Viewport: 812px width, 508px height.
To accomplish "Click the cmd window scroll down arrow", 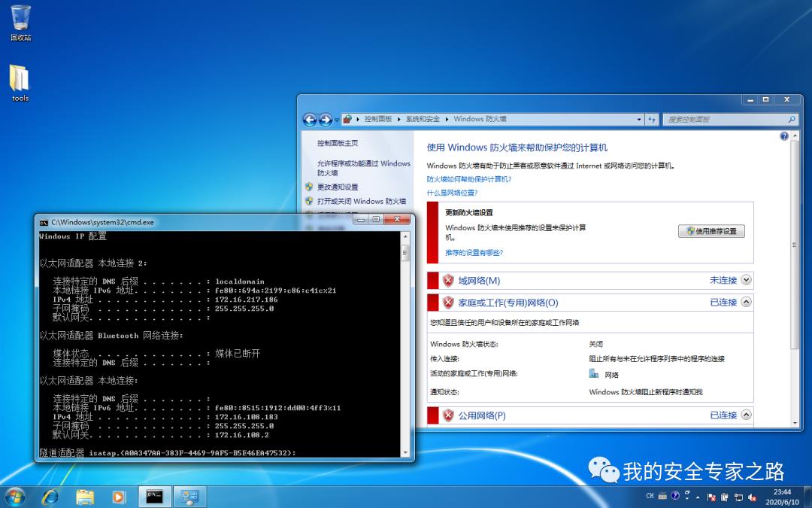I will coord(405,452).
